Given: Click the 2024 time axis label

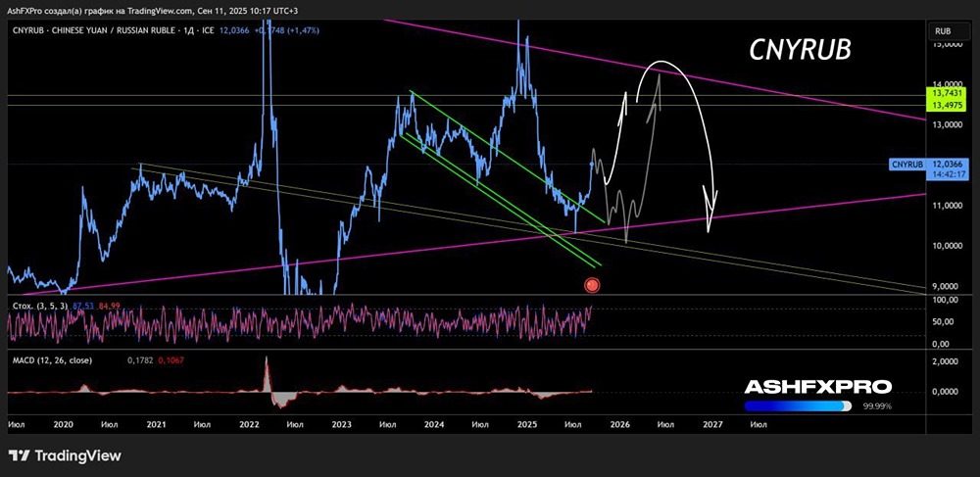Looking at the screenshot, I should [434, 424].
